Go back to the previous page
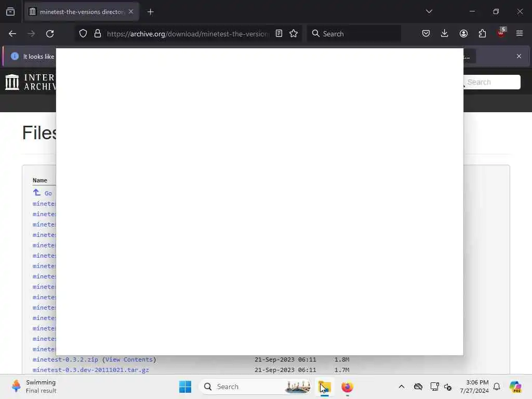Screen dimensions: 532x399 point(12,34)
